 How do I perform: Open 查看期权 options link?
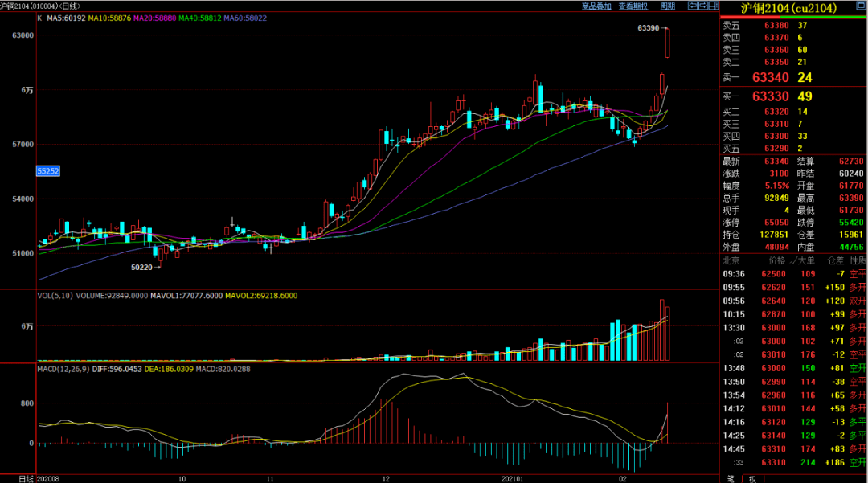pos(633,6)
